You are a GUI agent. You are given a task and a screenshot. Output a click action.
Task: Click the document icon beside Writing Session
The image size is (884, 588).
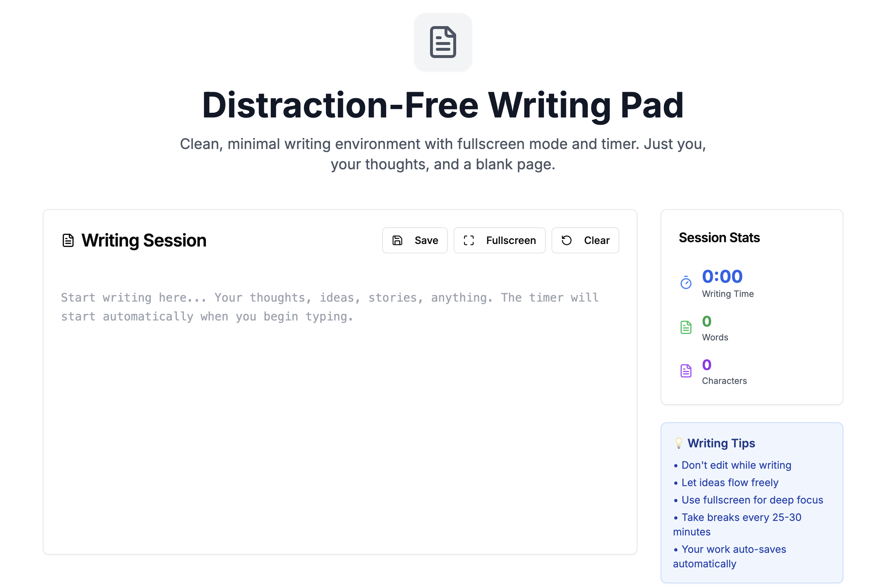coord(68,240)
